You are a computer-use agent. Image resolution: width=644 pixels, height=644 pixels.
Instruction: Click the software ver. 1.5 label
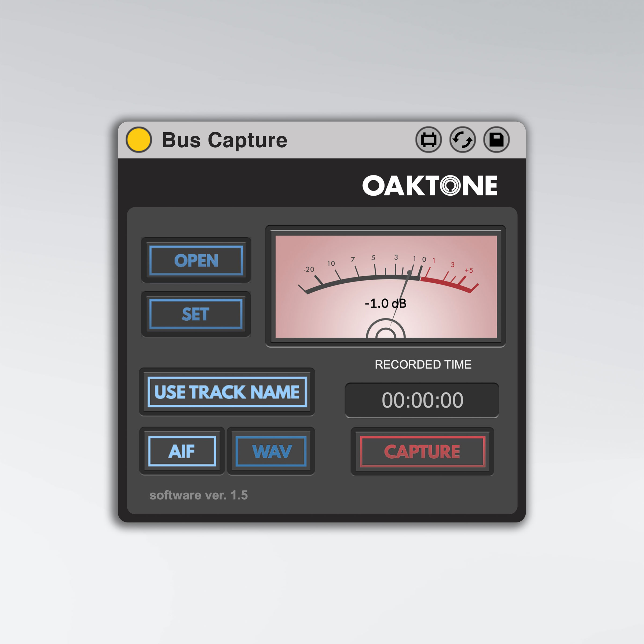click(199, 495)
